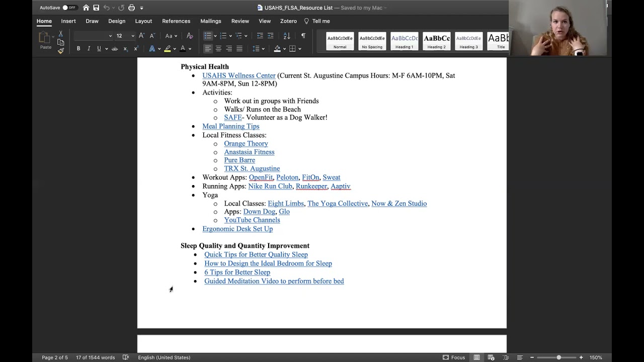The image size is (644, 362).
Task: Switch to Print Layout view
Action: coord(476,357)
